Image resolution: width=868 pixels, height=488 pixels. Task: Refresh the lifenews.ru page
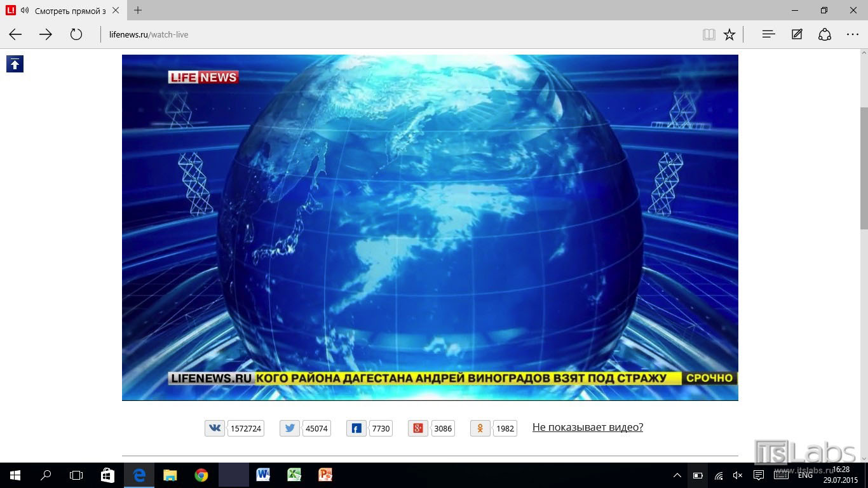[x=76, y=34]
